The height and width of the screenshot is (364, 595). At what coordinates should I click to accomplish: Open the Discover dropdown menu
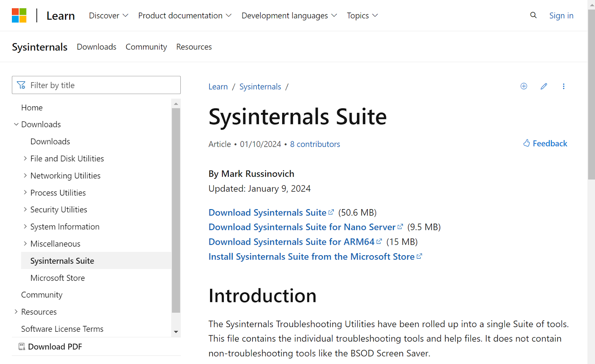coord(109,16)
